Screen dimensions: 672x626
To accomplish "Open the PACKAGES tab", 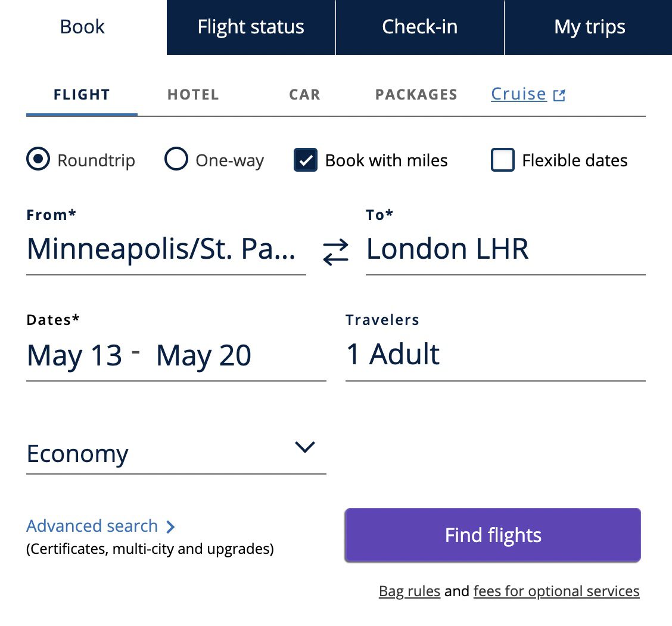I will pos(416,94).
